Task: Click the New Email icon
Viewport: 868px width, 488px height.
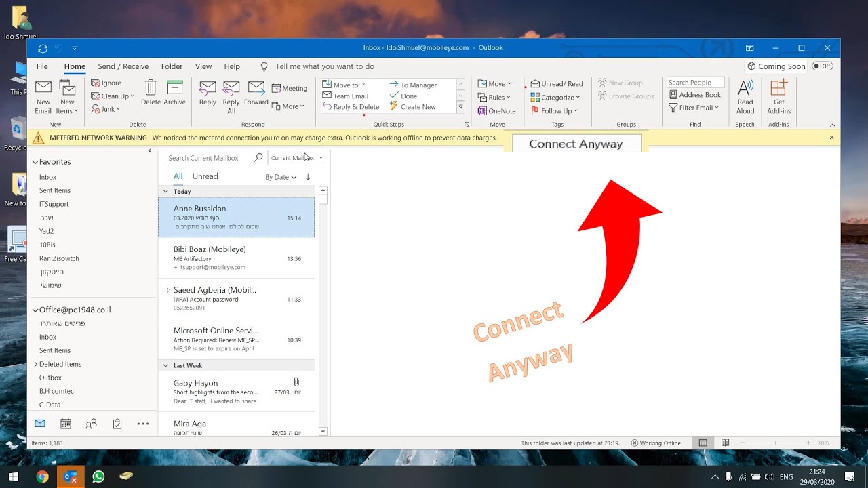Action: coord(43,97)
